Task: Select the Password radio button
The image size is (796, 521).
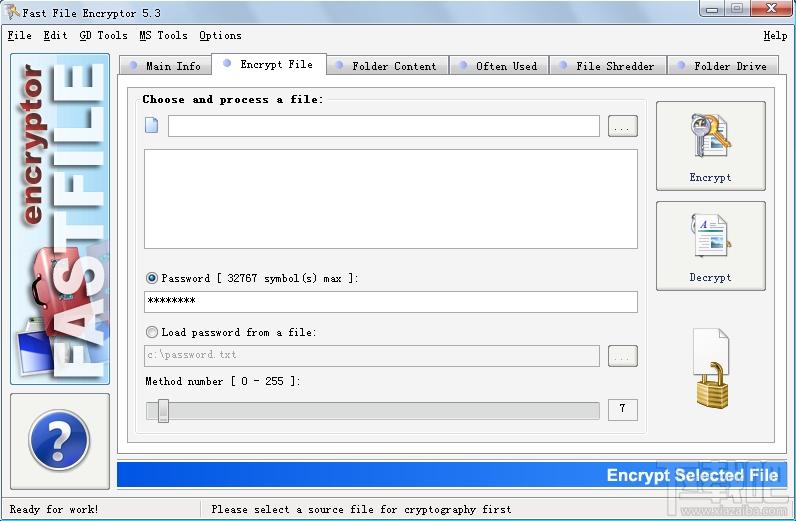Action: [x=152, y=278]
